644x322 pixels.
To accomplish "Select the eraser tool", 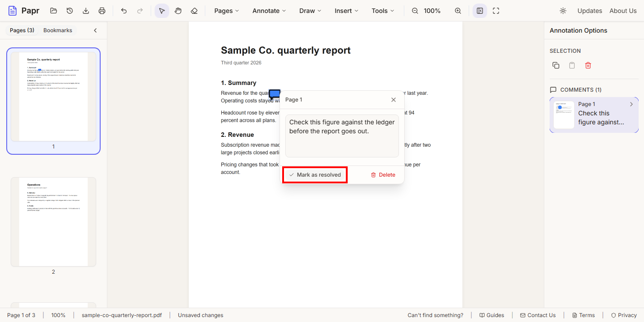I will [x=194, y=11].
